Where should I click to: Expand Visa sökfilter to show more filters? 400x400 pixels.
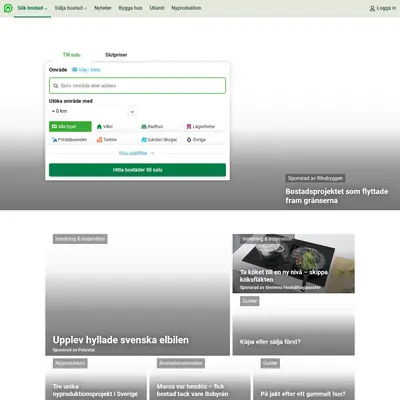point(137,153)
